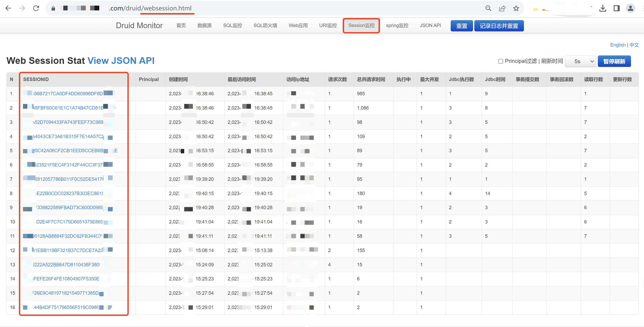Switch language to English

pyautogui.click(x=618, y=45)
